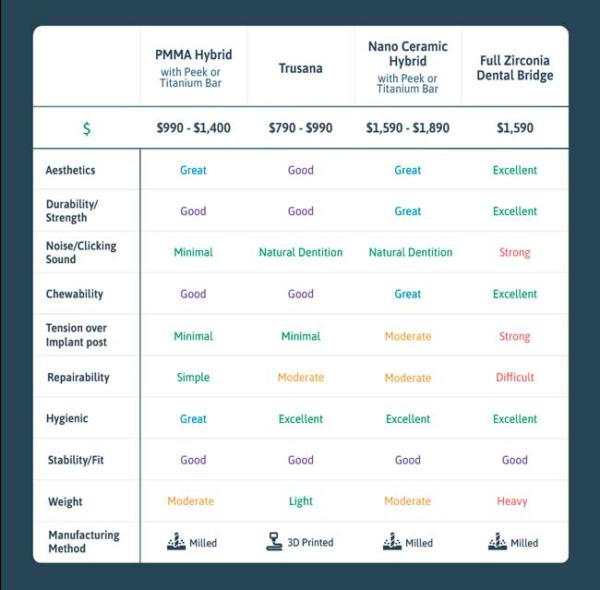Image resolution: width=600 pixels, height=590 pixels.
Task: Click the Repairability row label
Action: tap(78, 377)
